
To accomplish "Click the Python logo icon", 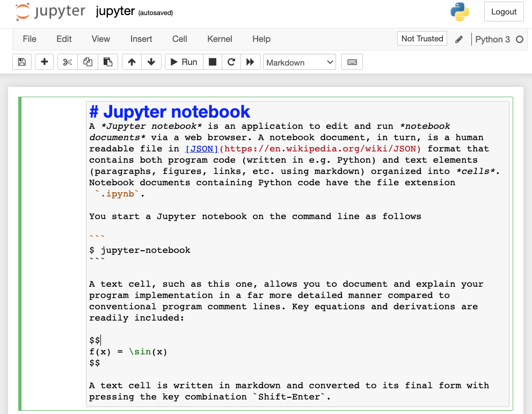I will click(x=460, y=11).
